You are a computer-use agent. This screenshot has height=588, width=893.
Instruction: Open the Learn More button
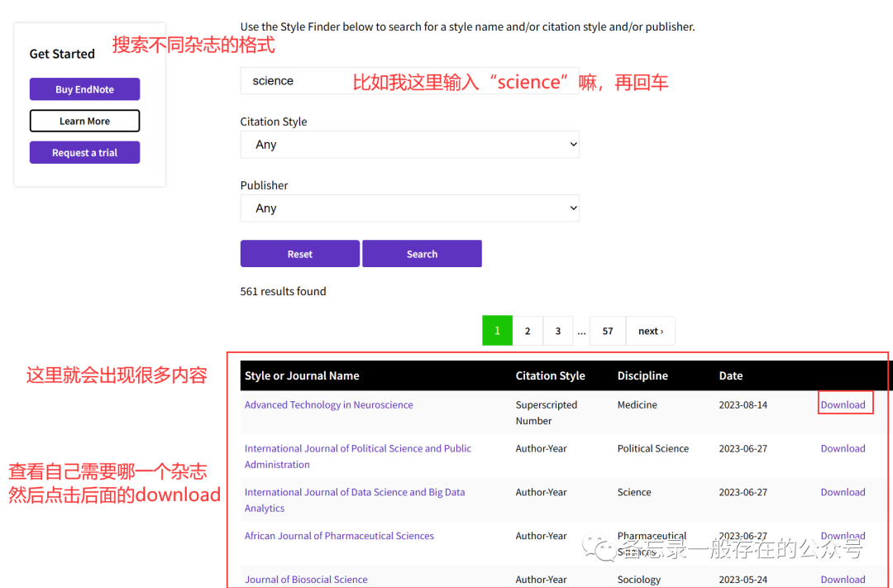pos(85,121)
